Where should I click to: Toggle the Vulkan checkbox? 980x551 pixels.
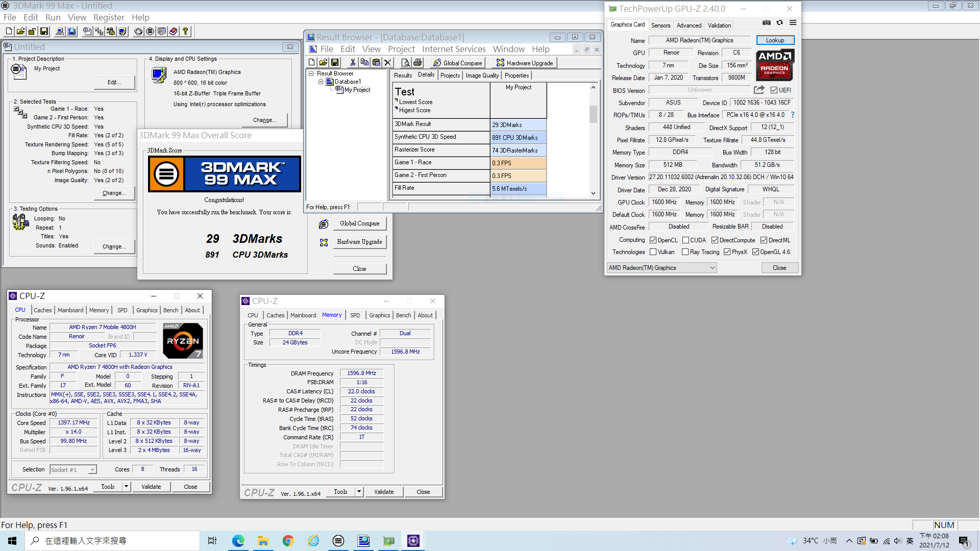(x=653, y=252)
